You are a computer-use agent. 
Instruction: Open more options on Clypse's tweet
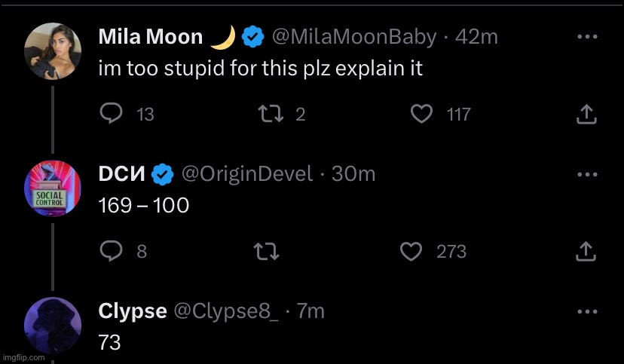point(587,311)
